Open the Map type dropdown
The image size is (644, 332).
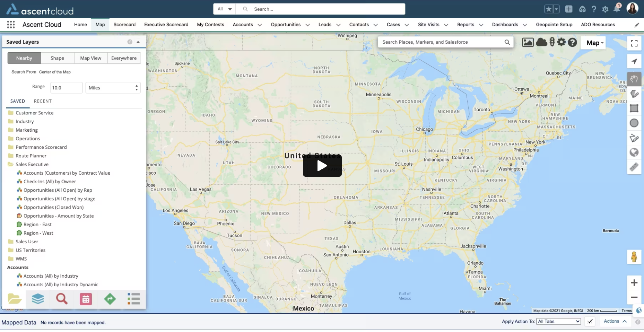(x=593, y=43)
